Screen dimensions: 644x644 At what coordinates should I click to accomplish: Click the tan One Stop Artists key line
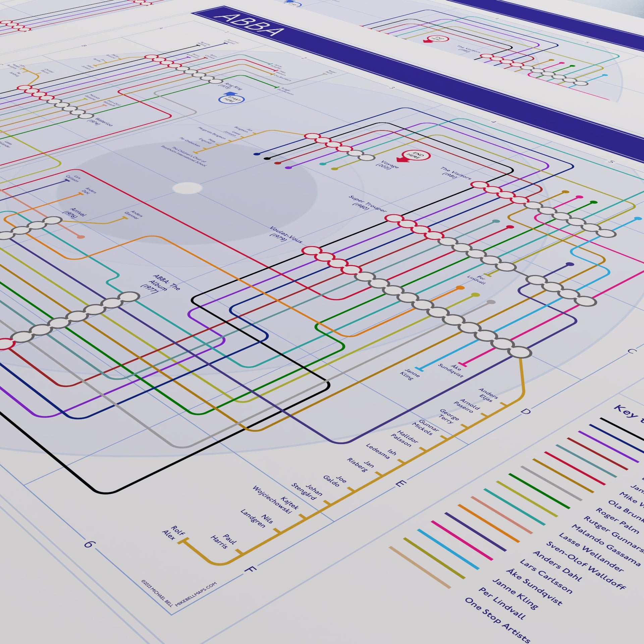(420, 568)
